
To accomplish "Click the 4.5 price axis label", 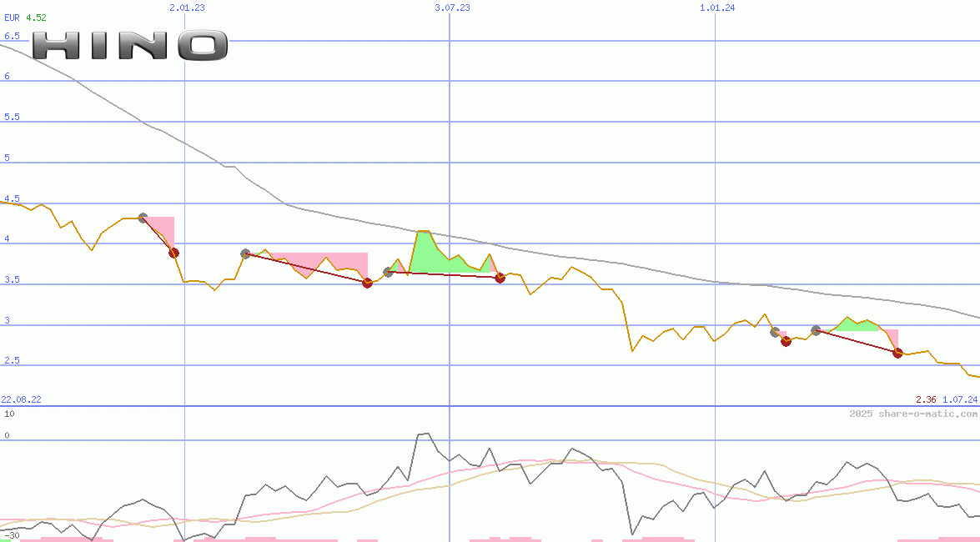I will [12, 198].
